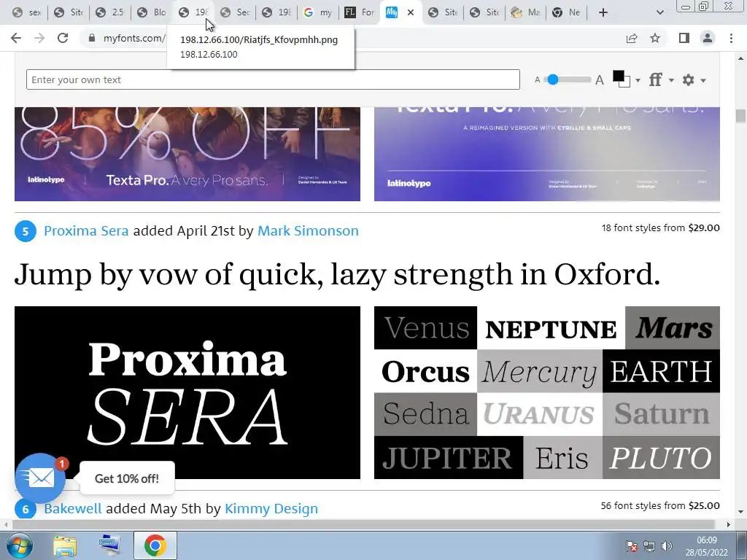This screenshot has height=560, width=747.
Task: Click the 'Jump by vow of quick' sample
Action: [x=337, y=275]
